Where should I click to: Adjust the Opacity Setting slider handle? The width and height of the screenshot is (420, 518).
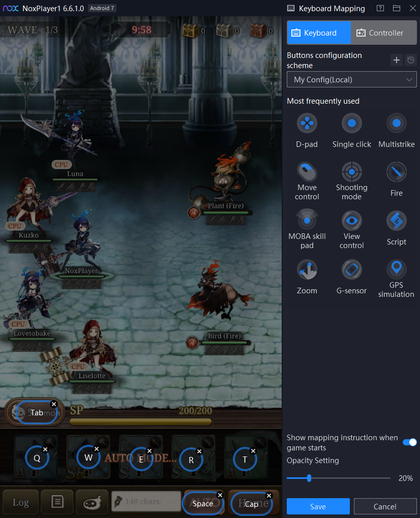click(x=309, y=478)
